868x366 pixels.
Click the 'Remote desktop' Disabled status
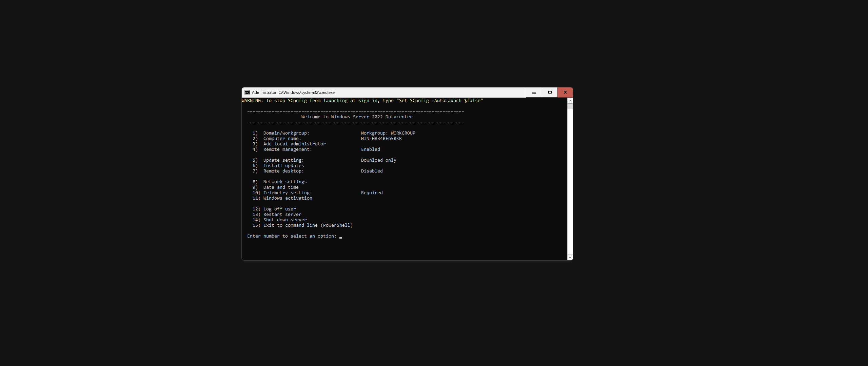tap(372, 171)
